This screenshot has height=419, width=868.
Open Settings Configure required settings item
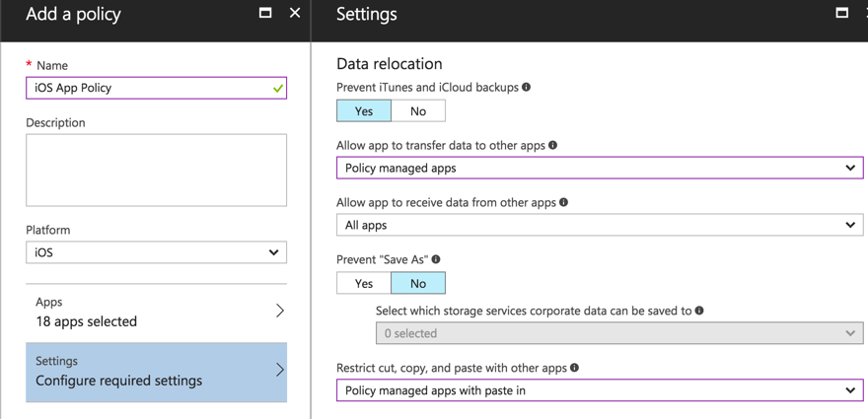pos(156,372)
